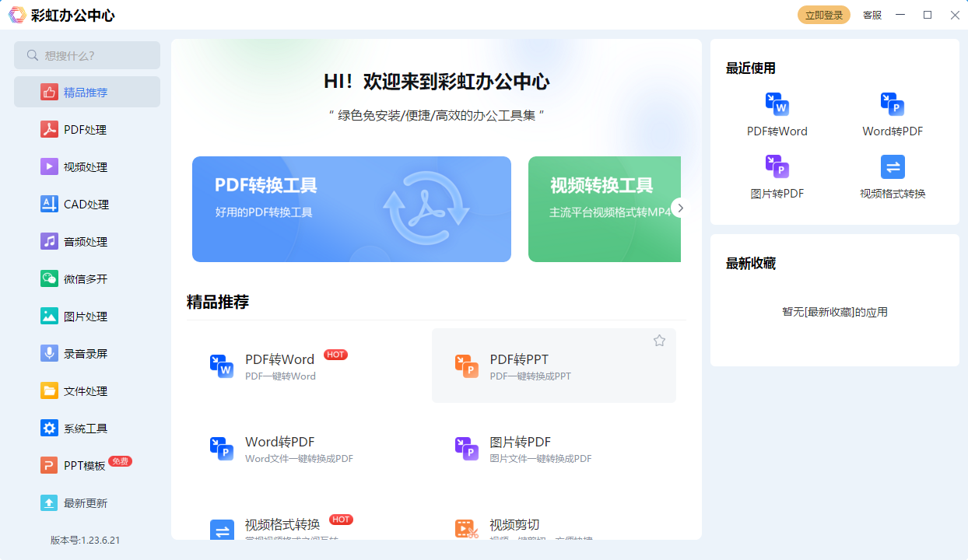Click search magnifier icon in sidebar
The width and height of the screenshot is (968, 560).
[x=33, y=55]
